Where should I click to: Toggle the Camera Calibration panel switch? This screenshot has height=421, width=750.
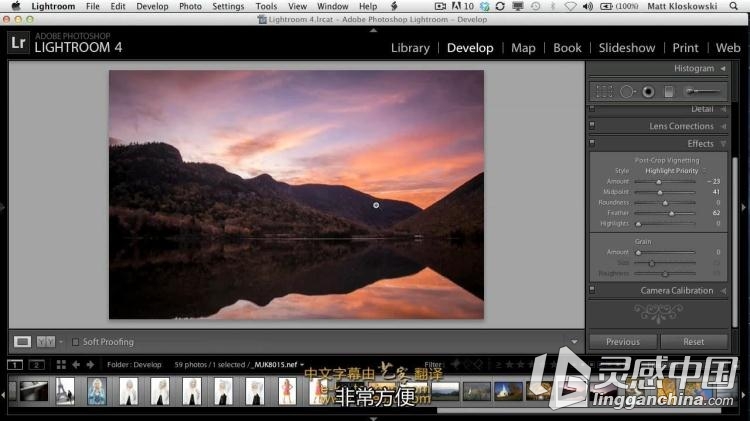(x=592, y=289)
